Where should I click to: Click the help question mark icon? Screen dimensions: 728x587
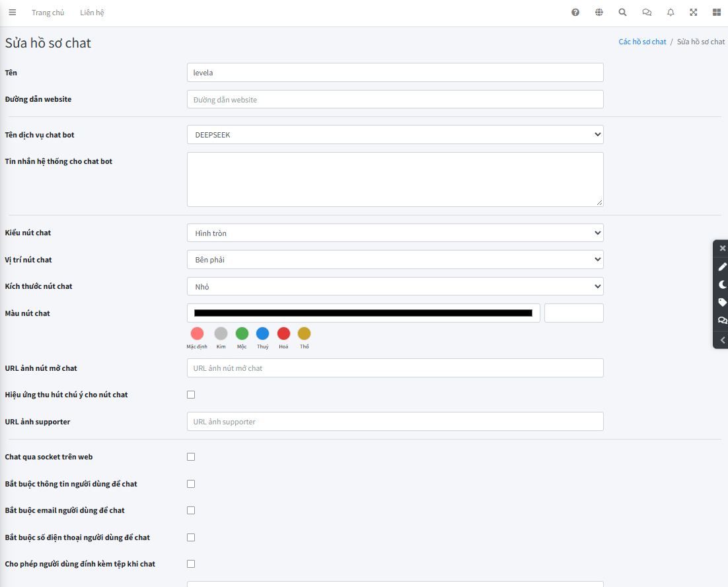(x=575, y=13)
